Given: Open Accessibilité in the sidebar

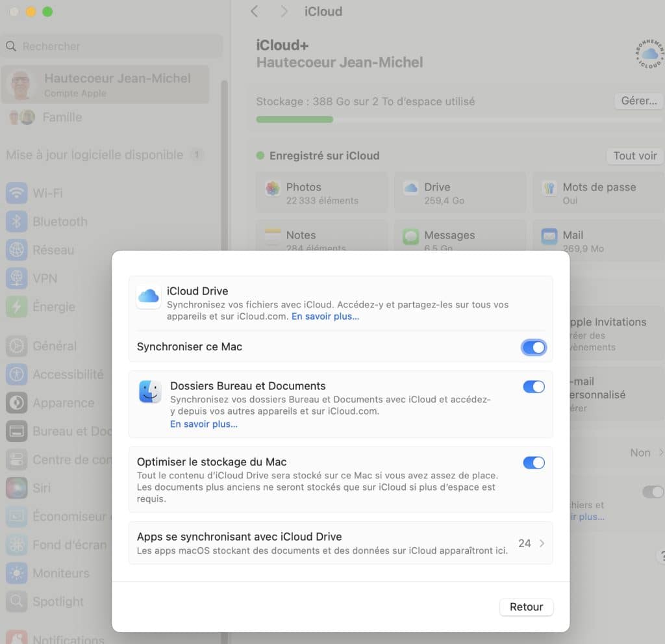Looking at the screenshot, I should 68,374.
